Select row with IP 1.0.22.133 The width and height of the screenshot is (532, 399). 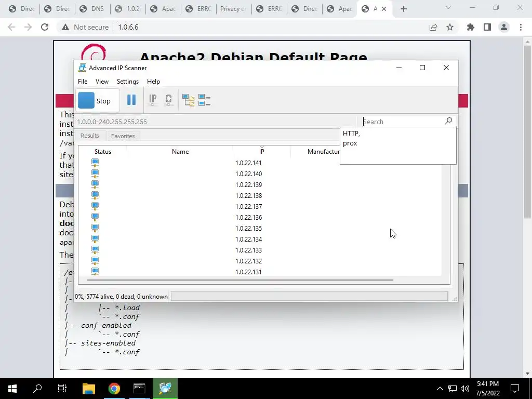point(260,250)
